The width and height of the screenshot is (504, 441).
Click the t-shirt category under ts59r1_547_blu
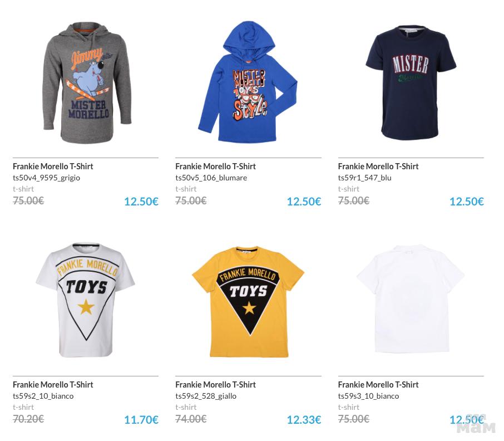tap(348, 189)
